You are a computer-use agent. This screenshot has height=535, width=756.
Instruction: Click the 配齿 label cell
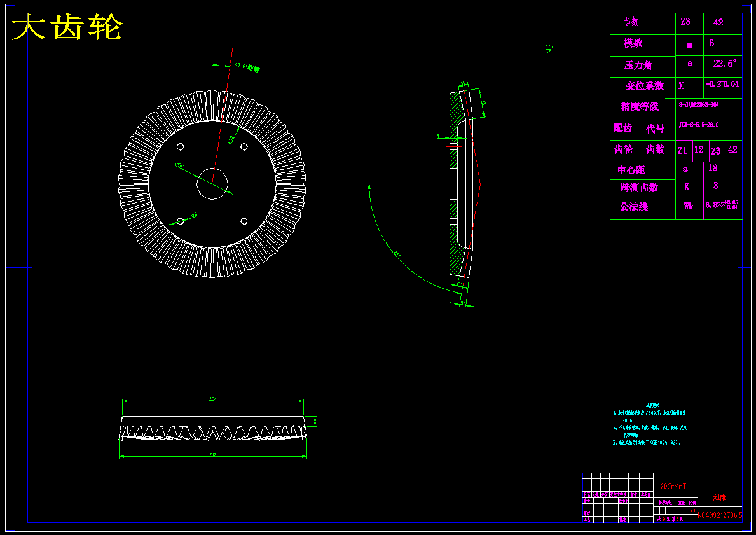click(x=622, y=129)
